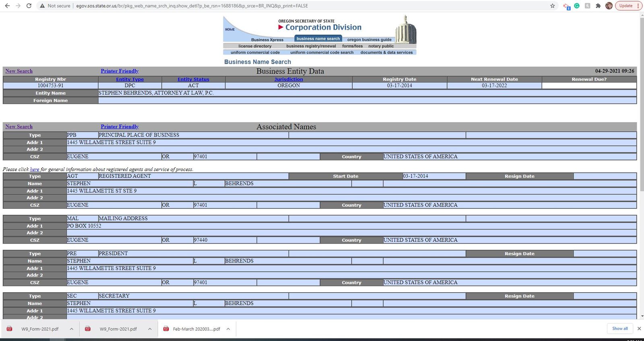644x341 pixels.
Task: Click the registry date value in Business Entity Data
Action: point(400,85)
